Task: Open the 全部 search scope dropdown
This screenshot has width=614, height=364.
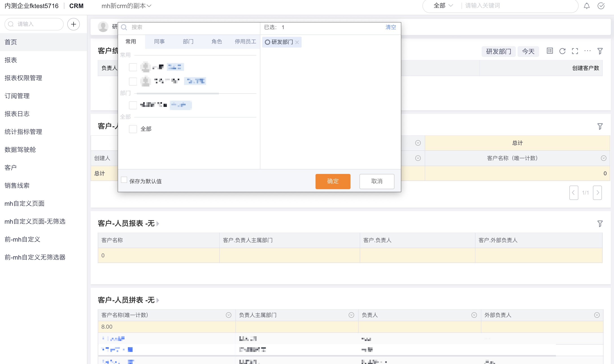Action: pos(442,6)
